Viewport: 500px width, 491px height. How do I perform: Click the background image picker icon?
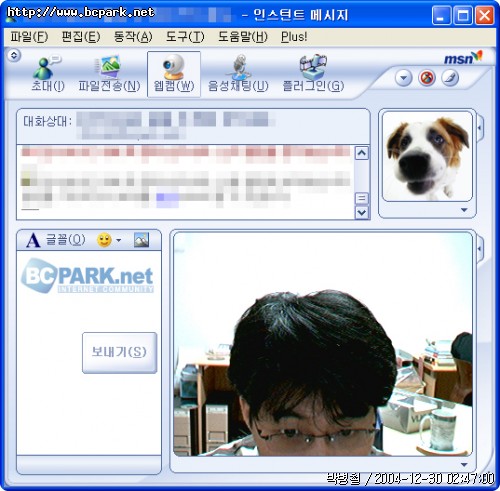click(x=141, y=240)
